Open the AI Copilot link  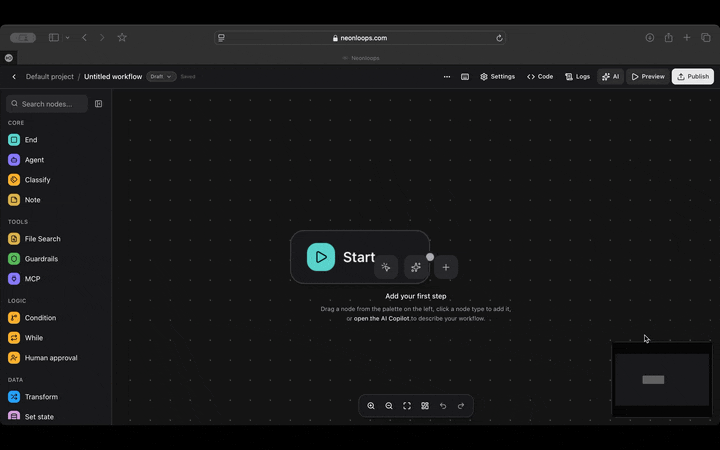click(381, 319)
